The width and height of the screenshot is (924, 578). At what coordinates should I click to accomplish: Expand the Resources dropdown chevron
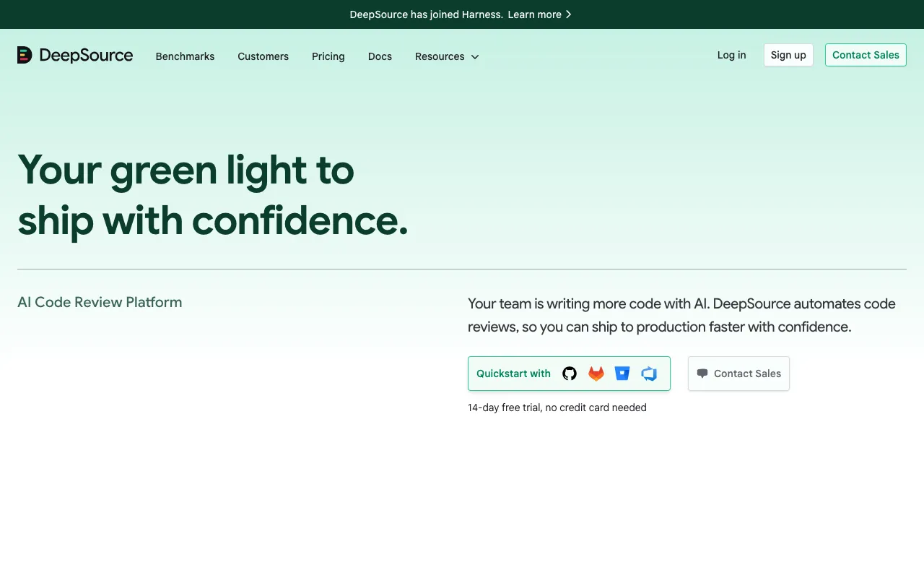475,56
